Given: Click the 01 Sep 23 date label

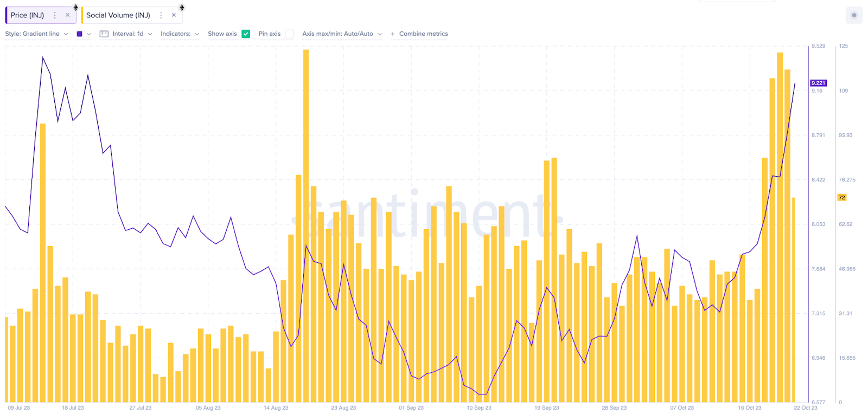Looking at the screenshot, I should point(411,407).
